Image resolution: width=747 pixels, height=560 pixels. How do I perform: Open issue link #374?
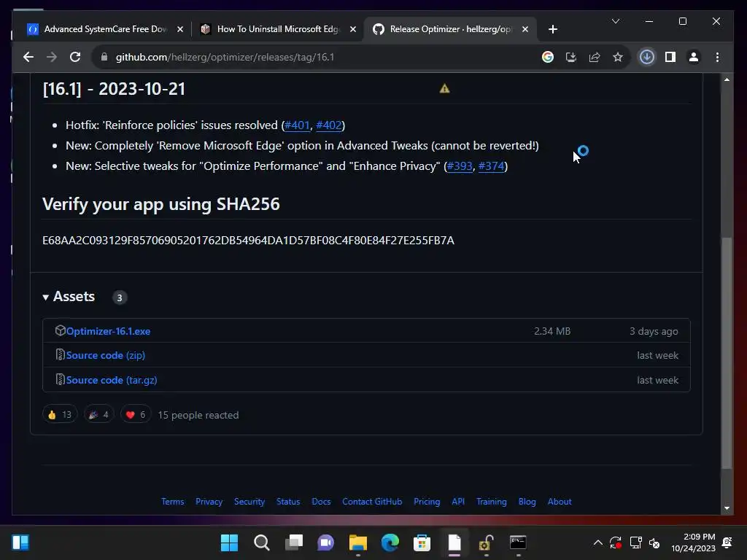click(x=491, y=166)
